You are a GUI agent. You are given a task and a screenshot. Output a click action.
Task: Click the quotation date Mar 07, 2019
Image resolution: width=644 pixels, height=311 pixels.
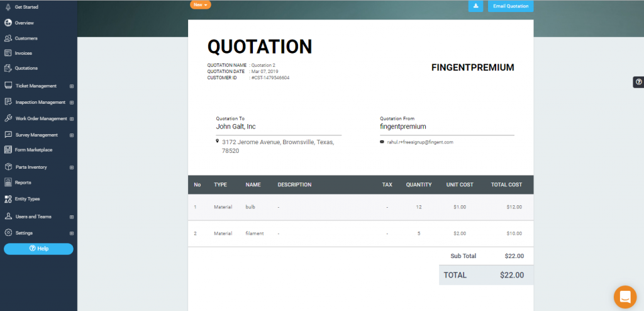265,72
